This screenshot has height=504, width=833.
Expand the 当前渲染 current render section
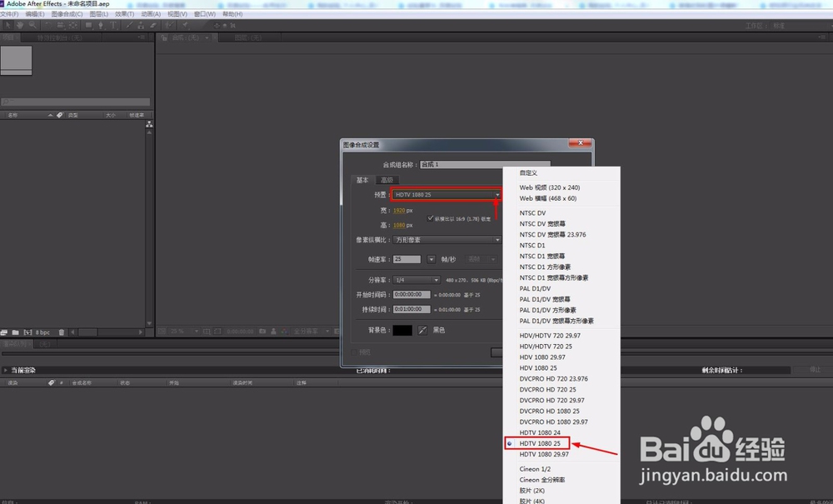5,370
